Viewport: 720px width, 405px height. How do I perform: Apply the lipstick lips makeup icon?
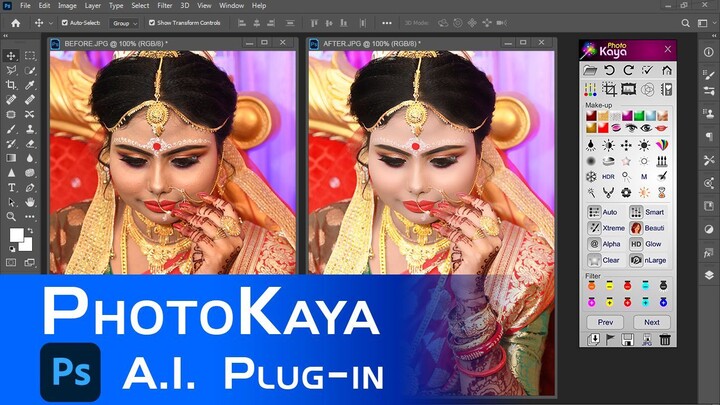pos(661,128)
